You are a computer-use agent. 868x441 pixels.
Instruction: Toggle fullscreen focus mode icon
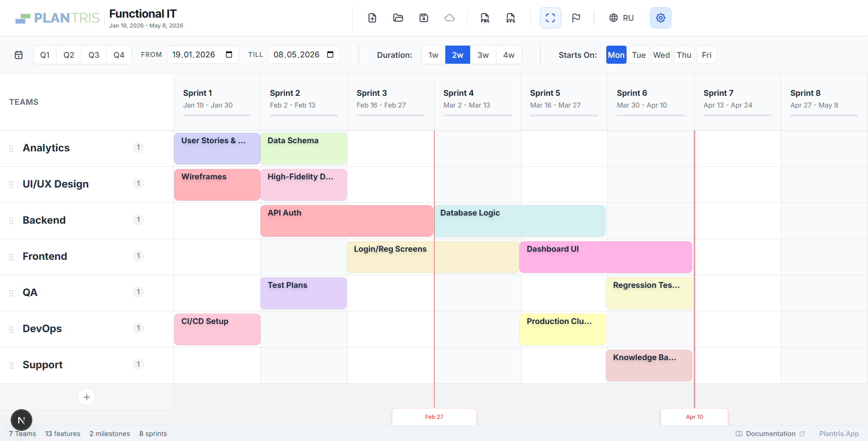tap(550, 18)
